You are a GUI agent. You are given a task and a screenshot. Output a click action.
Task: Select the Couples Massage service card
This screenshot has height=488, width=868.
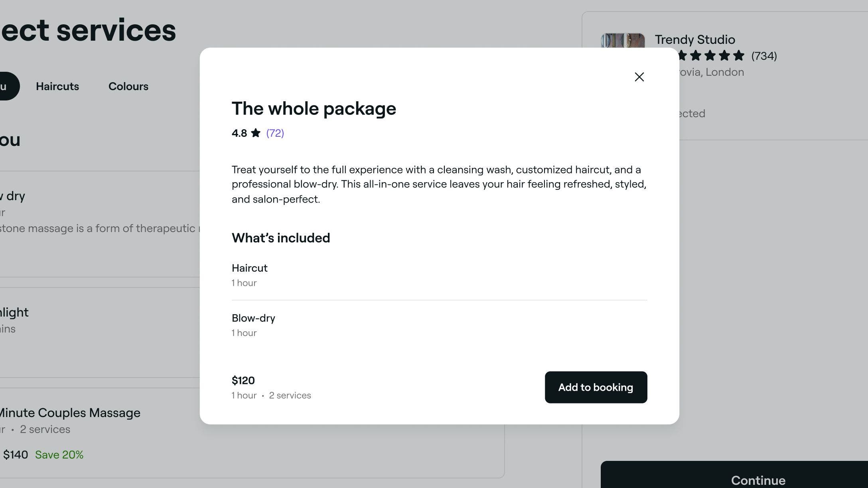tap(252, 433)
